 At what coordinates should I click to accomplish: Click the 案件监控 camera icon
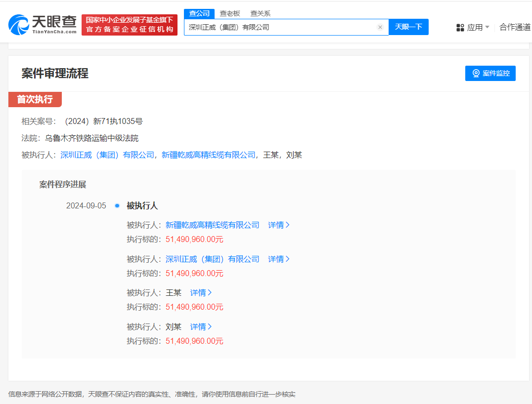476,73
